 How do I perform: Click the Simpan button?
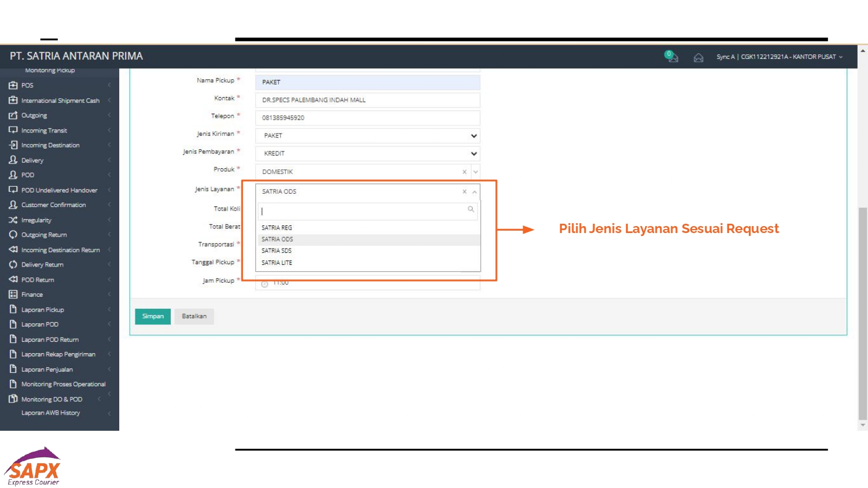pyautogui.click(x=153, y=316)
